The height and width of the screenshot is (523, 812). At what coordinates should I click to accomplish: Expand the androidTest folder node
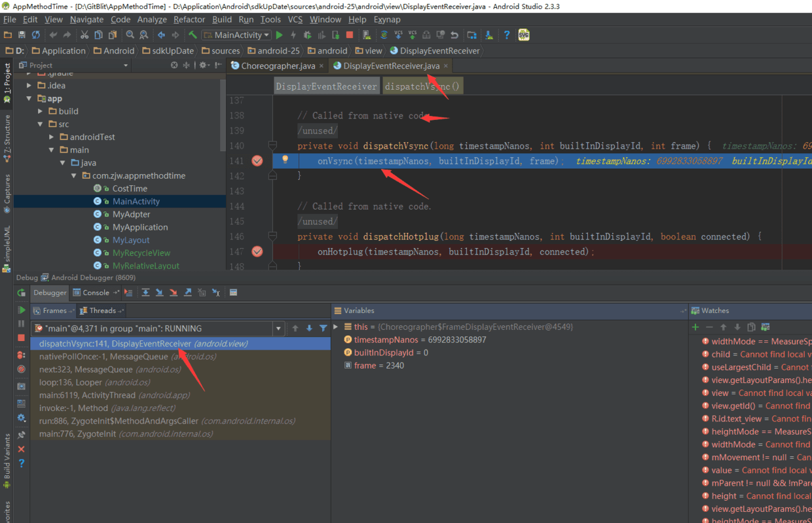click(52, 137)
